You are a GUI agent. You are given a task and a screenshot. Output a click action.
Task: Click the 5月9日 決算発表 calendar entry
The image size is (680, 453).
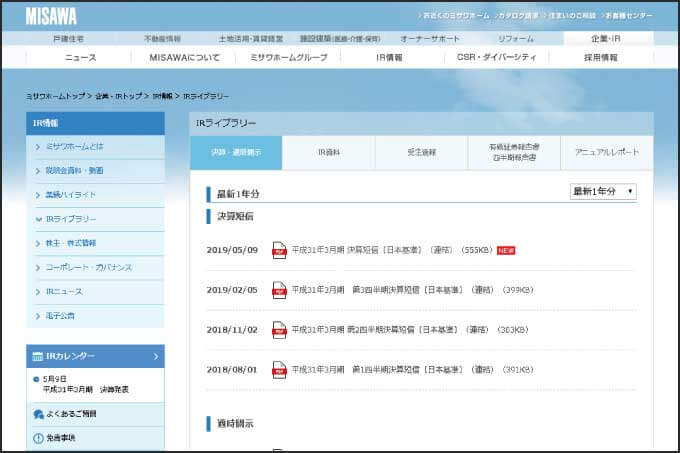pos(85,385)
